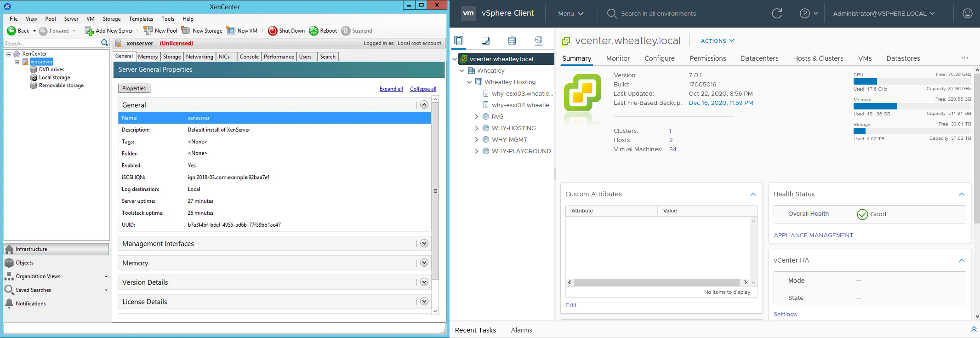Open APPLIANCE MANAGEMENT link
This screenshot has height=338, width=980.
click(x=813, y=235)
